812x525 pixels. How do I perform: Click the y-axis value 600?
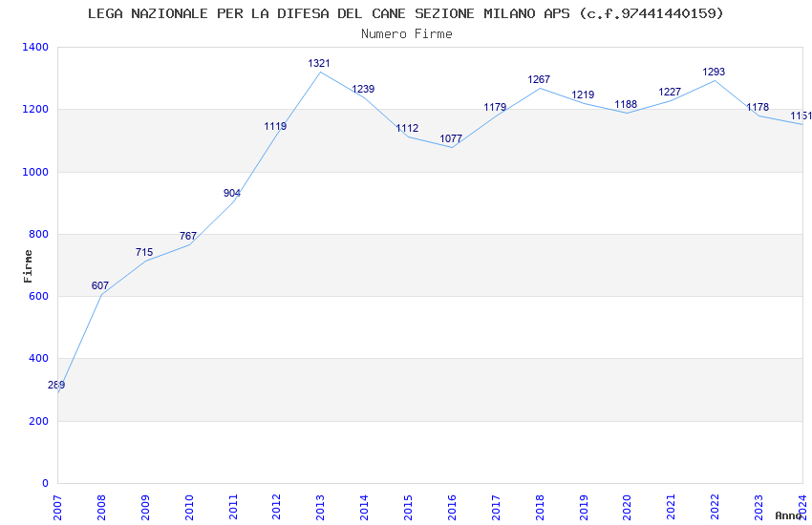(x=39, y=296)
